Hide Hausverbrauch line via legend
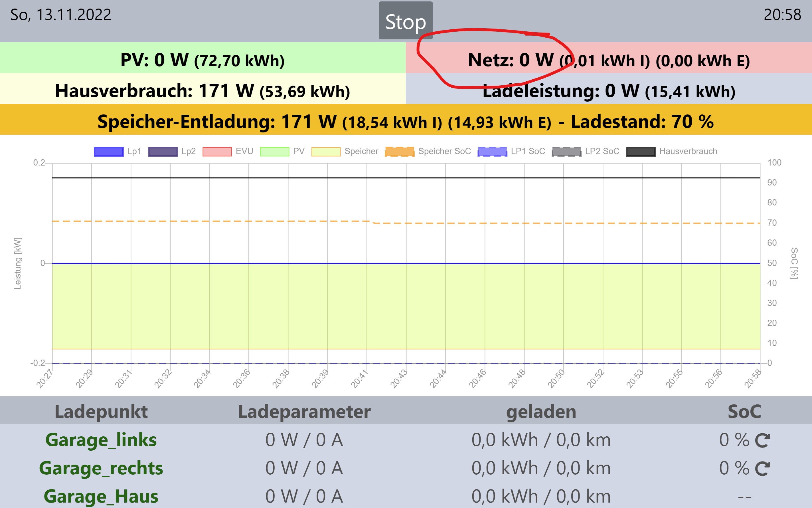The width and height of the screenshot is (812, 508). click(641, 152)
